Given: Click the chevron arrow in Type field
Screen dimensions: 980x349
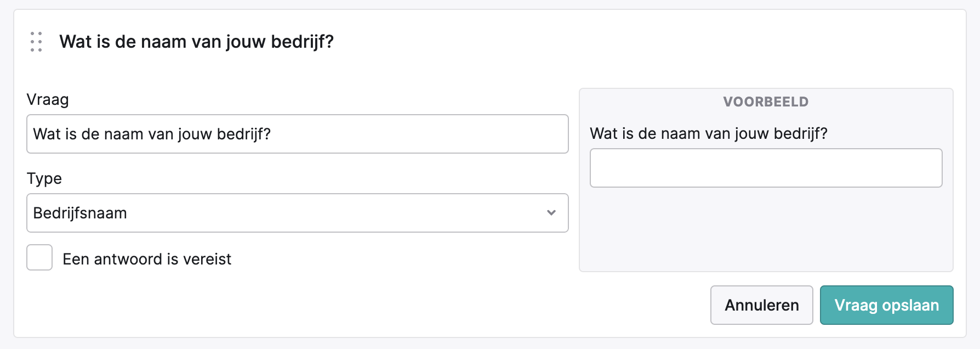Looking at the screenshot, I should click(551, 213).
